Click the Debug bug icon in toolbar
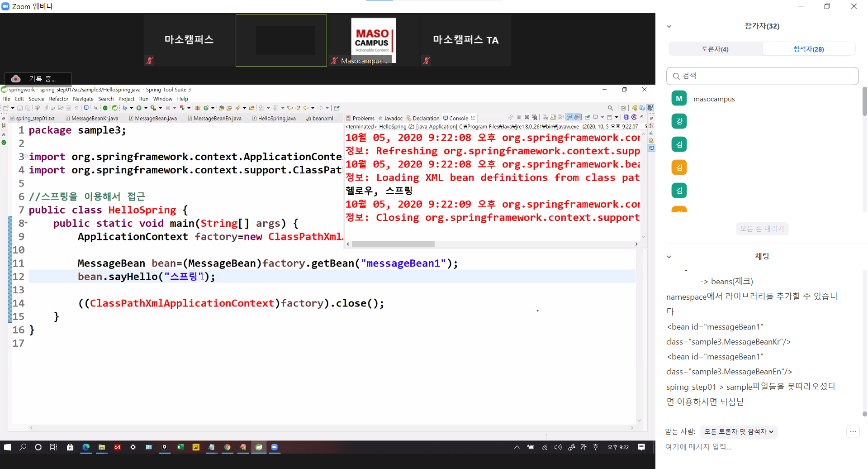 coord(125,108)
